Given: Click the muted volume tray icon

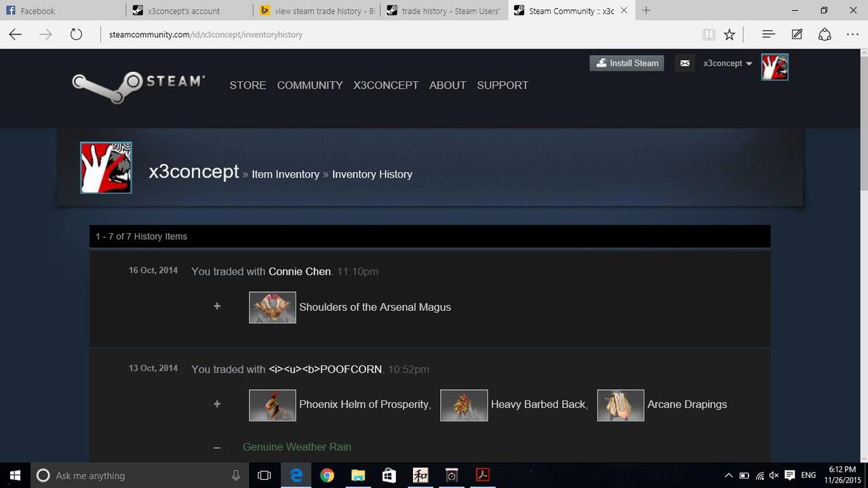Looking at the screenshot, I should click(x=774, y=475).
